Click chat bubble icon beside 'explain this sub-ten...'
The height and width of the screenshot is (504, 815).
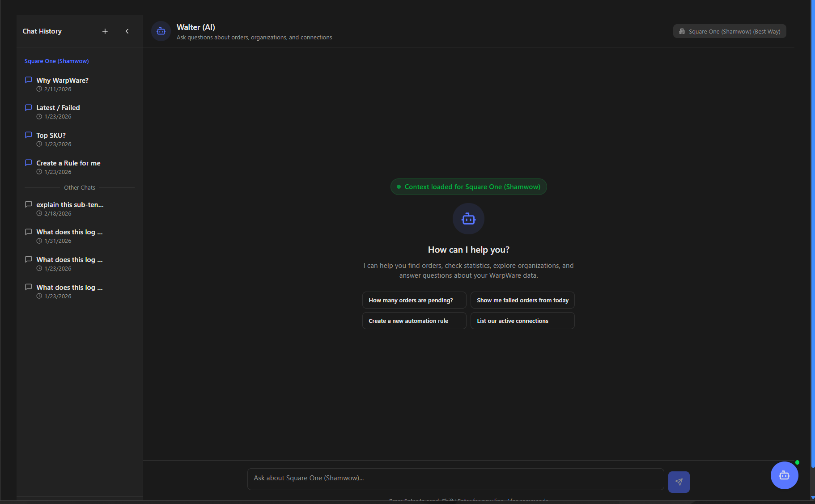(29, 204)
